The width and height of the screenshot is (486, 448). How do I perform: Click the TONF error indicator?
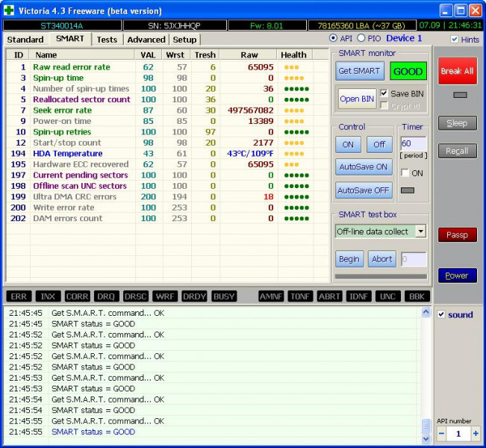(x=300, y=296)
